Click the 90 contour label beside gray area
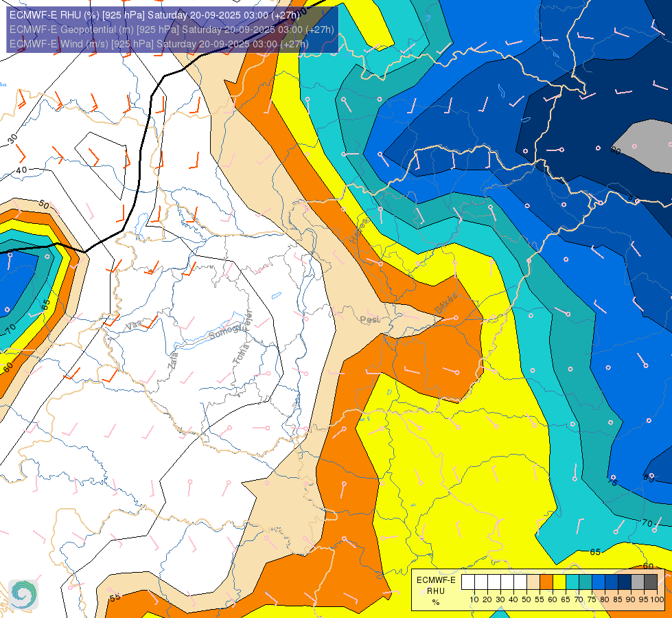Screen dimensions: 672x618 point(616,150)
